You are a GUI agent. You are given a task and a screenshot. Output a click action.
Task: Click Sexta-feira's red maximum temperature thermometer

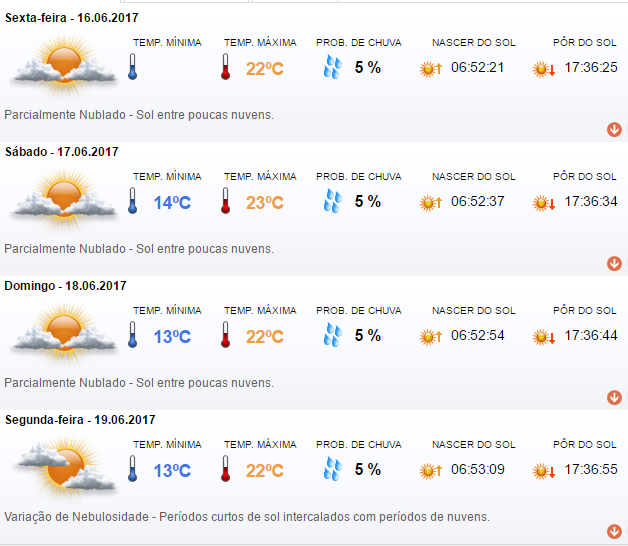pos(226,68)
